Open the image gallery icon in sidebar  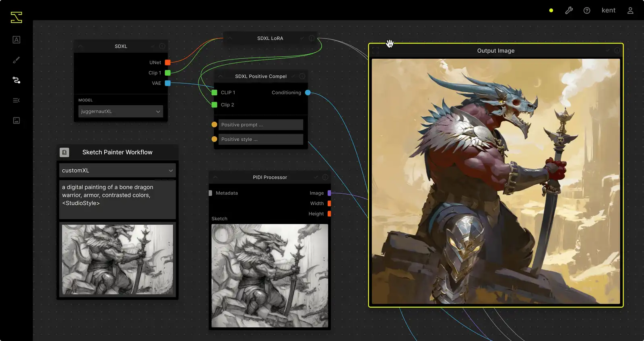pyautogui.click(x=17, y=120)
